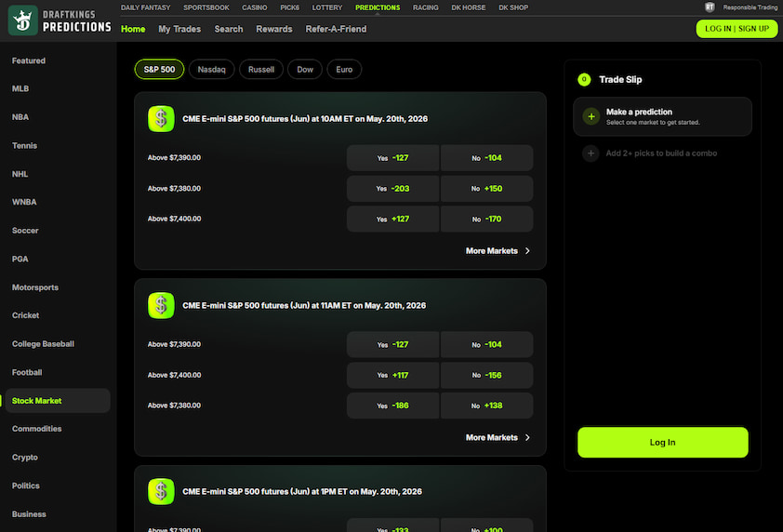Click the Responsible Trading RT icon
Image resolution: width=783 pixels, height=532 pixels.
710,7
